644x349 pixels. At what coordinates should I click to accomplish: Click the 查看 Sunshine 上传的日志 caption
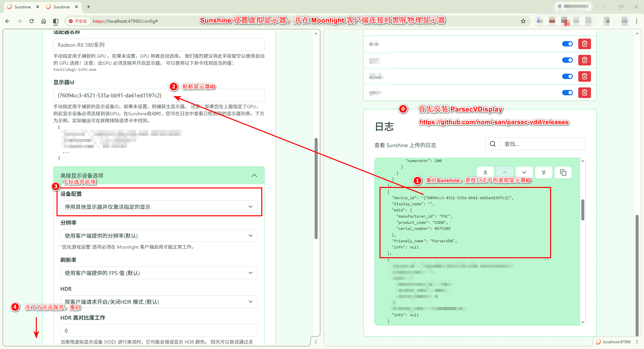405,145
